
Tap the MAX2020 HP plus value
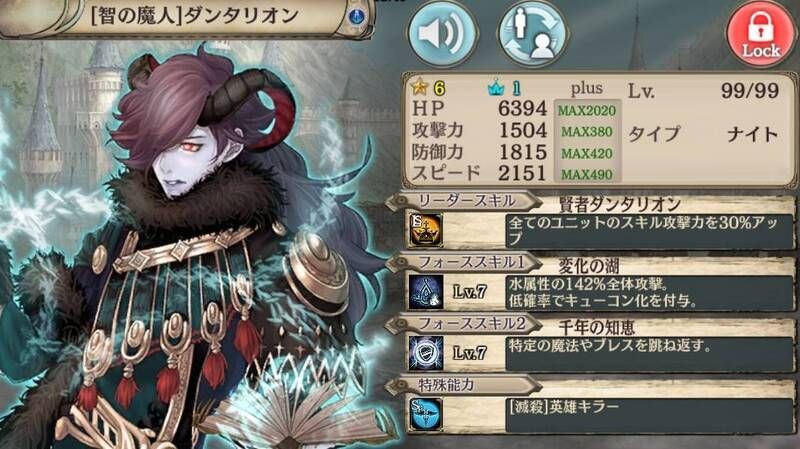587,110
